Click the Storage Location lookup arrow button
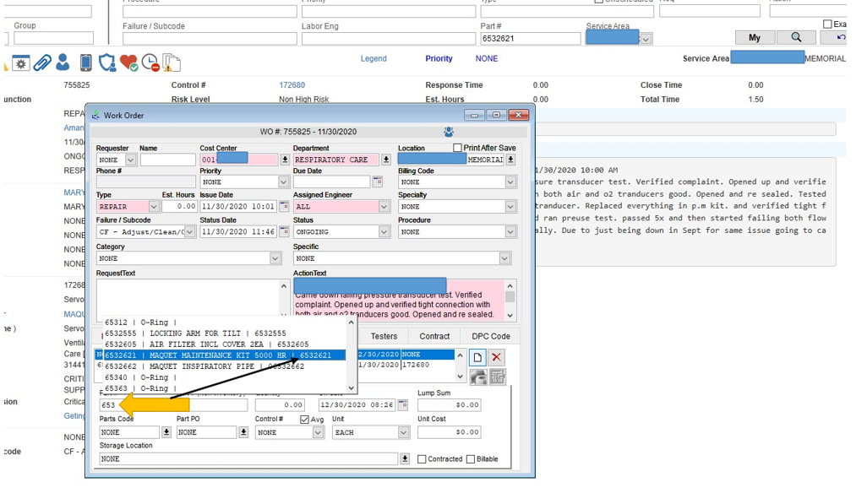This screenshot has height=504, width=867. pos(405,458)
